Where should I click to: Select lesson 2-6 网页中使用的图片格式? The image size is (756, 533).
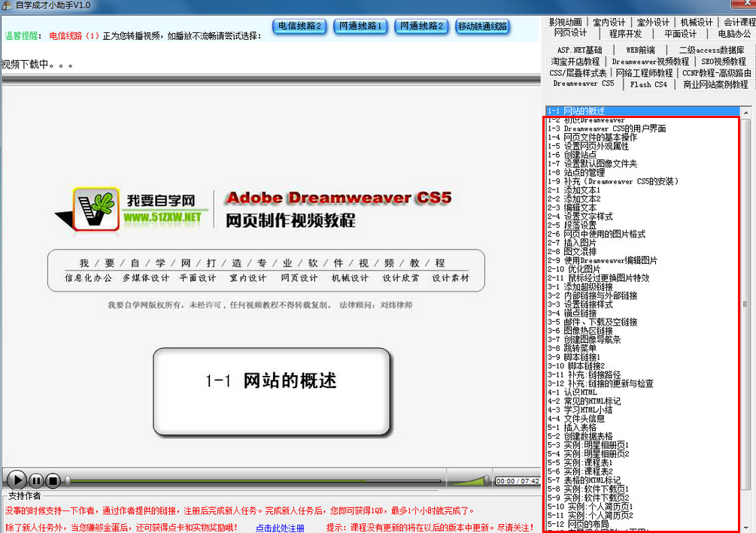(x=643, y=235)
